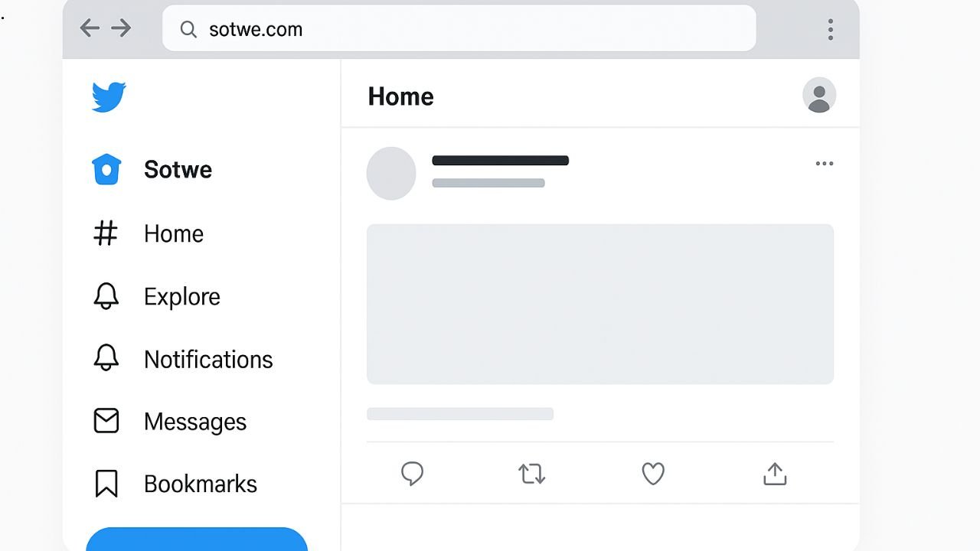Click the browser back arrow
Viewport: 980px width, 551px height.
90,29
